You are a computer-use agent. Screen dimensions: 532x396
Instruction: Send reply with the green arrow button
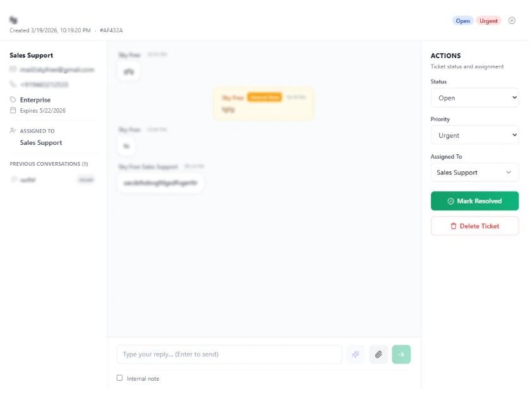point(401,354)
